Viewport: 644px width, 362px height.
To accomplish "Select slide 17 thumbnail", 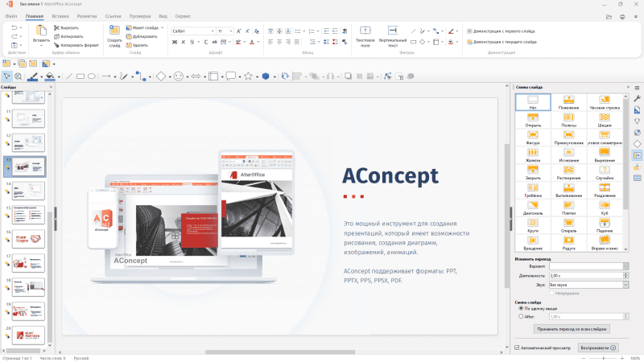I will pyautogui.click(x=28, y=263).
